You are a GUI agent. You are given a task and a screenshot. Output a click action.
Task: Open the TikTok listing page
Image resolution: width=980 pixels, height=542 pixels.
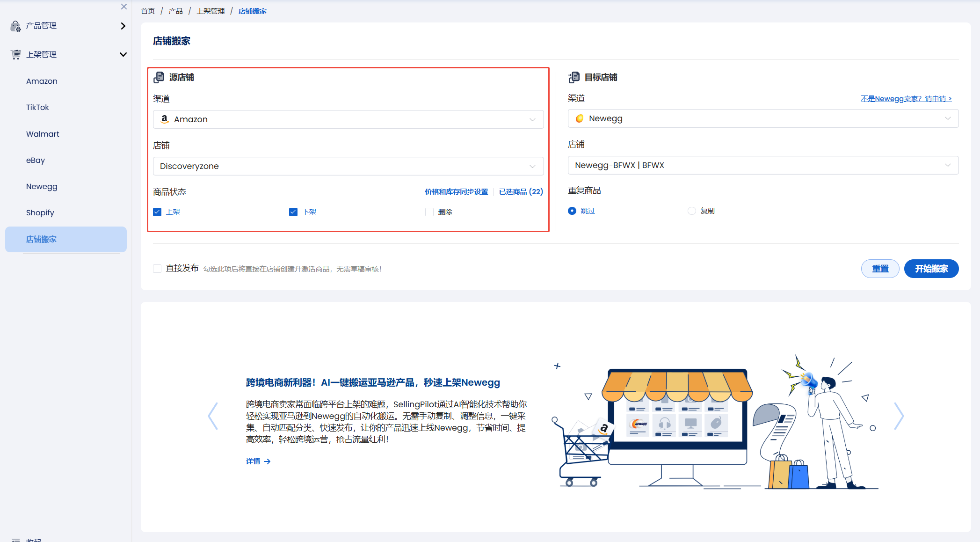[x=37, y=107]
